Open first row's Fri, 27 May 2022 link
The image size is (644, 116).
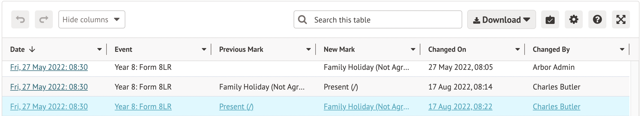click(x=49, y=67)
